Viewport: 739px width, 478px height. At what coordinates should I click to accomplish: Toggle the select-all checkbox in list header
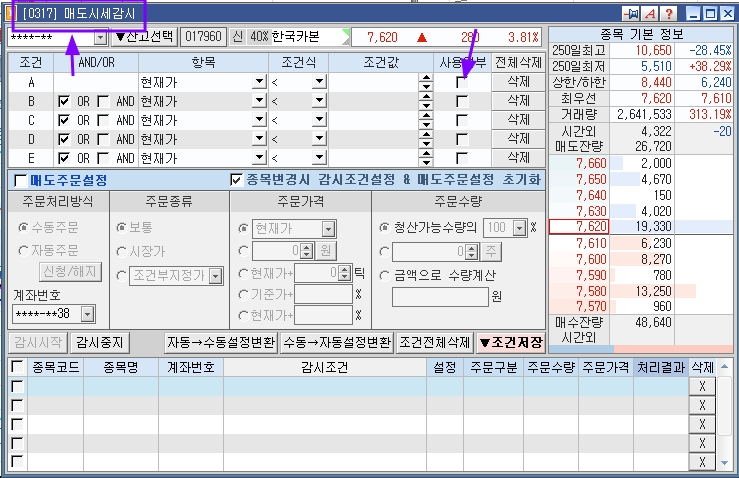(x=17, y=367)
